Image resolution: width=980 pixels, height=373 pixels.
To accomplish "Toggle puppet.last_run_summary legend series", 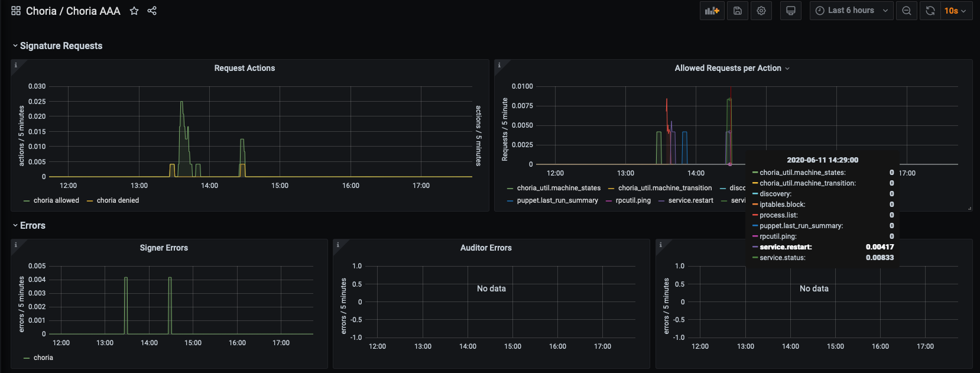I will coord(557,200).
